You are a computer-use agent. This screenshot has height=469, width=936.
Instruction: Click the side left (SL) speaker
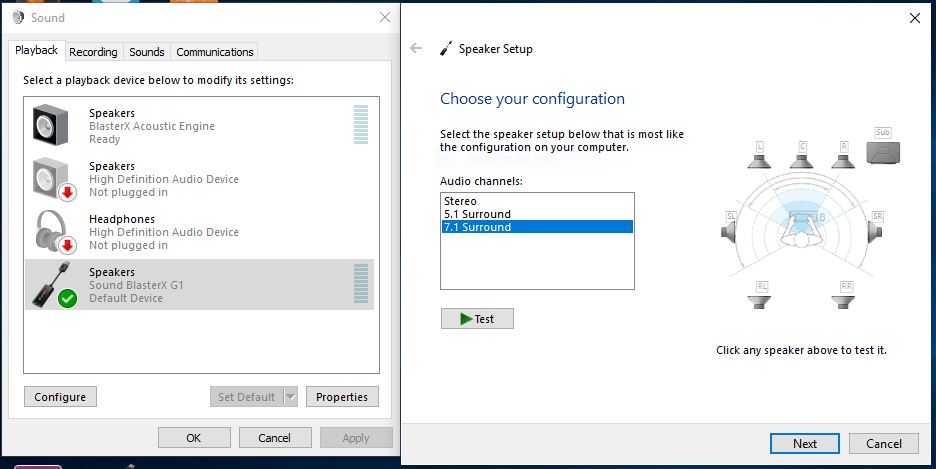click(733, 225)
